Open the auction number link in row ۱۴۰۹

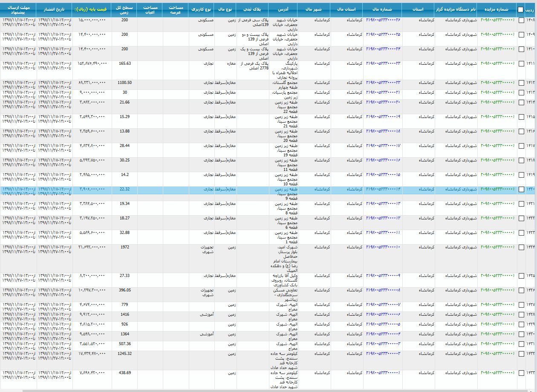(497, 35)
